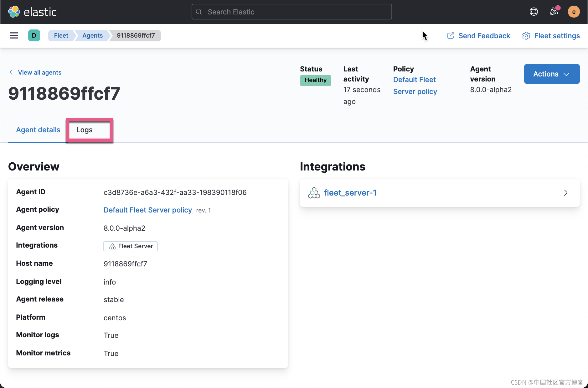Open the help menu icon
The width and height of the screenshot is (588, 388).
point(534,12)
